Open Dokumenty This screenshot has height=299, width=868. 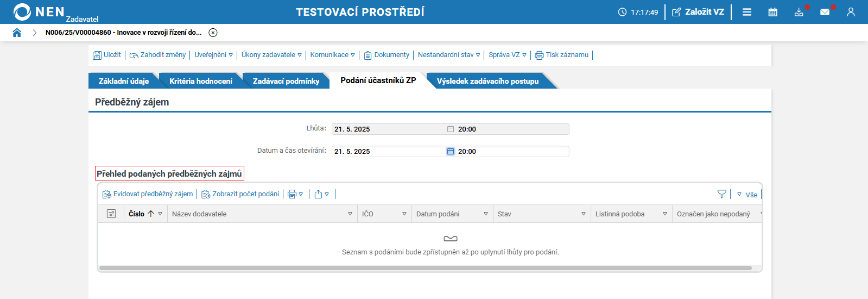387,55
